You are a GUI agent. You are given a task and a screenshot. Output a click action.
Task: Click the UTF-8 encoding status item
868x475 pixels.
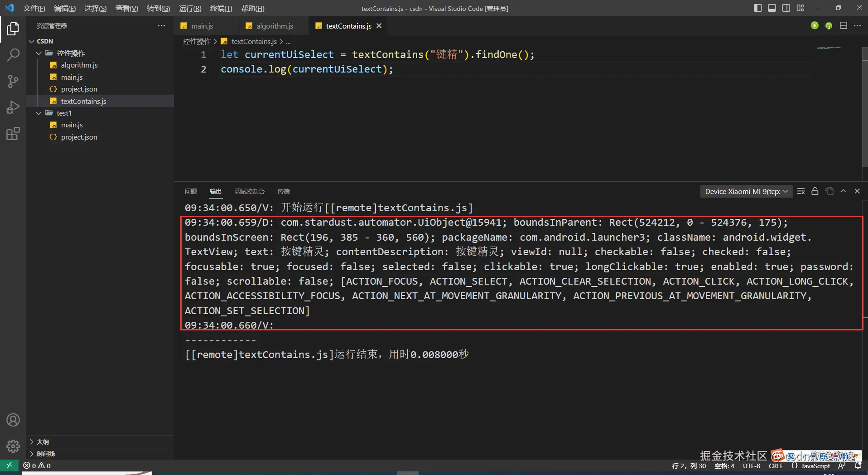pyautogui.click(x=751, y=466)
